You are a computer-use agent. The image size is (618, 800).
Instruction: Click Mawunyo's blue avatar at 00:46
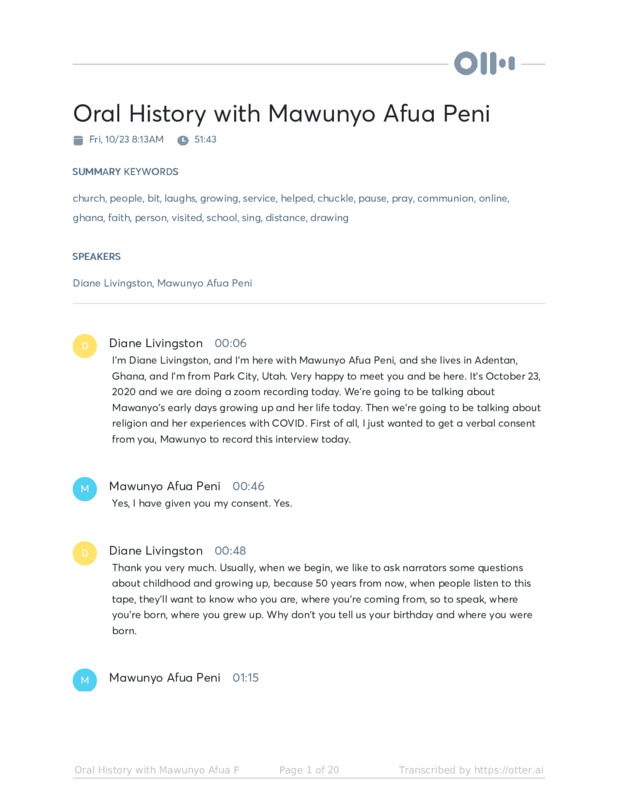85,489
